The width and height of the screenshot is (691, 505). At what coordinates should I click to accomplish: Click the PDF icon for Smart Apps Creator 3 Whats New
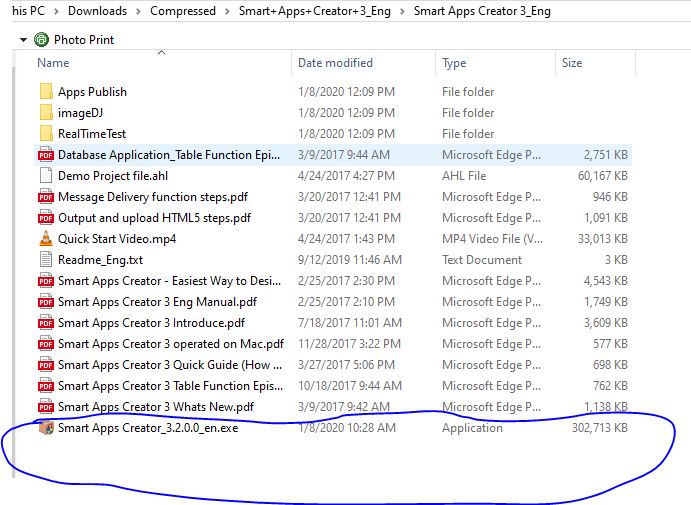46,407
